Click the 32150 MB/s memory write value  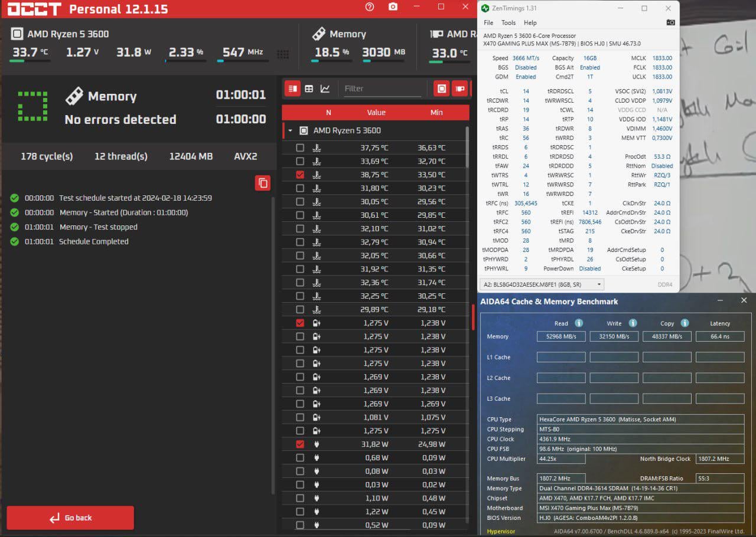click(614, 336)
